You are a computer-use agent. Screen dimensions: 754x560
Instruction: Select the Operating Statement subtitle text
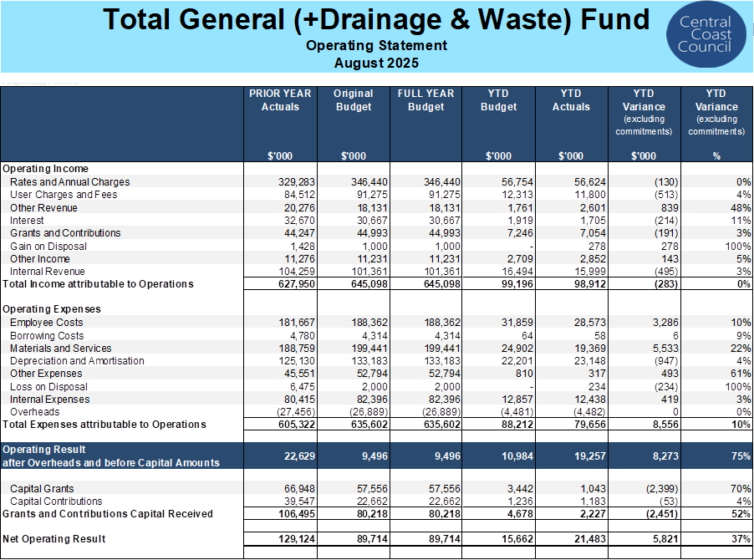[x=376, y=46]
